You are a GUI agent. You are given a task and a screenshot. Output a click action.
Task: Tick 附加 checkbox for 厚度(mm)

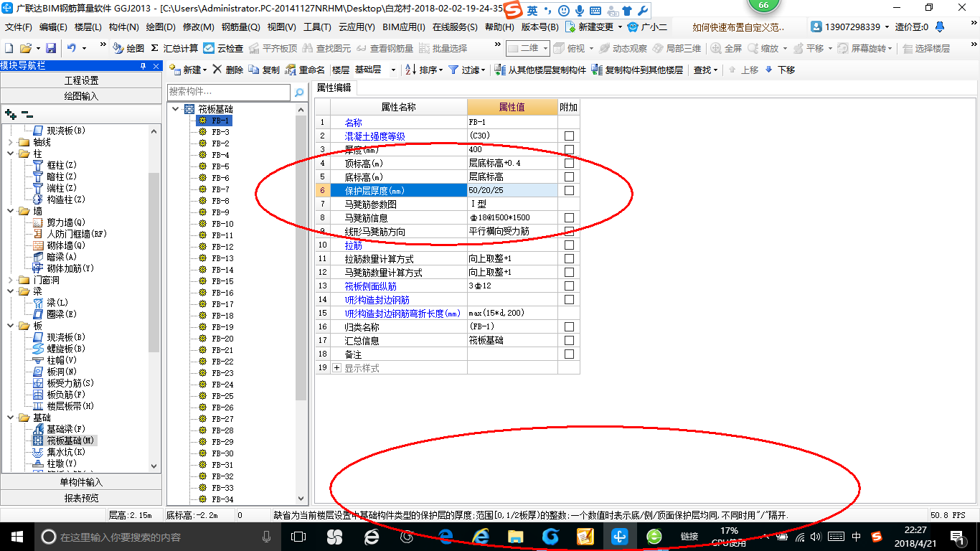click(x=569, y=149)
